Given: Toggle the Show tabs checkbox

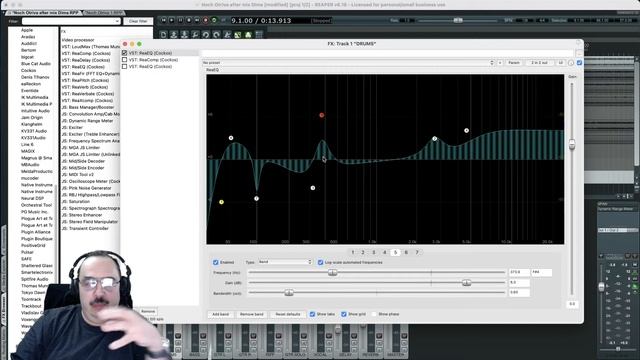Looking at the screenshot, I should coord(312,314).
